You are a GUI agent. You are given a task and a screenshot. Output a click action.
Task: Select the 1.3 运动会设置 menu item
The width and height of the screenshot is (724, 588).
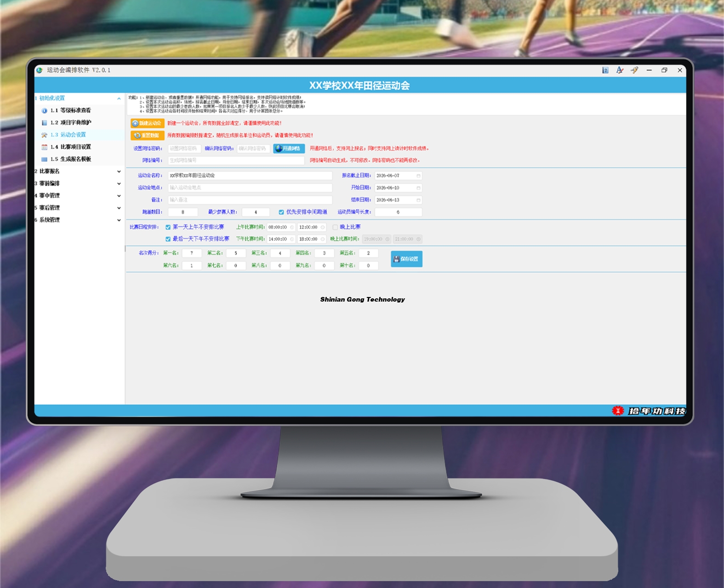click(x=79, y=135)
